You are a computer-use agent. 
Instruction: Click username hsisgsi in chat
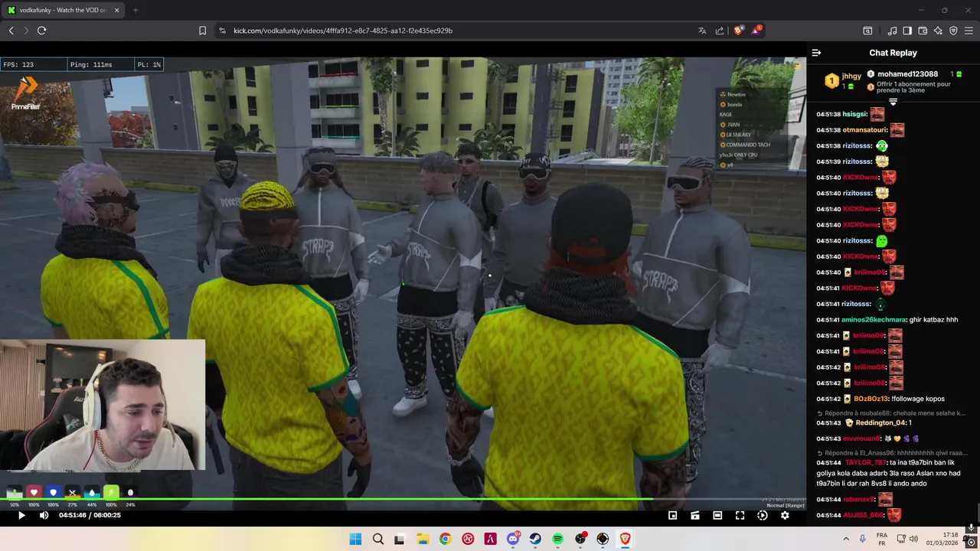(855, 114)
